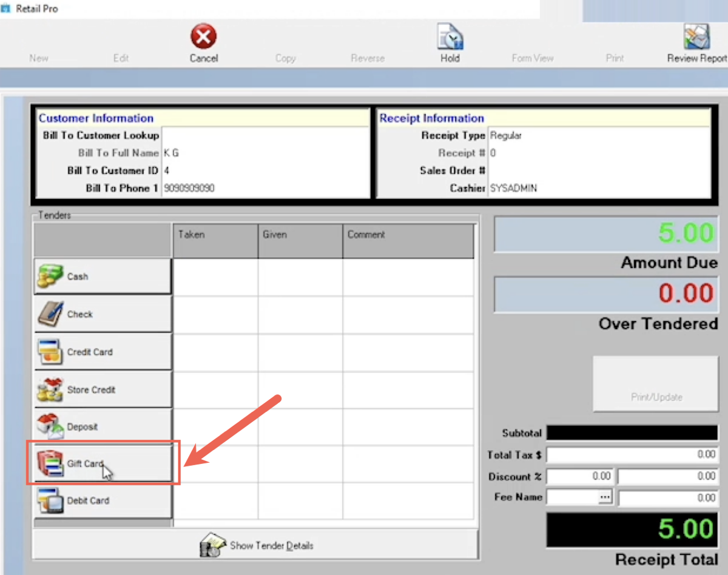Click the Amount Due value 5.00
The image size is (728, 575).
point(686,234)
